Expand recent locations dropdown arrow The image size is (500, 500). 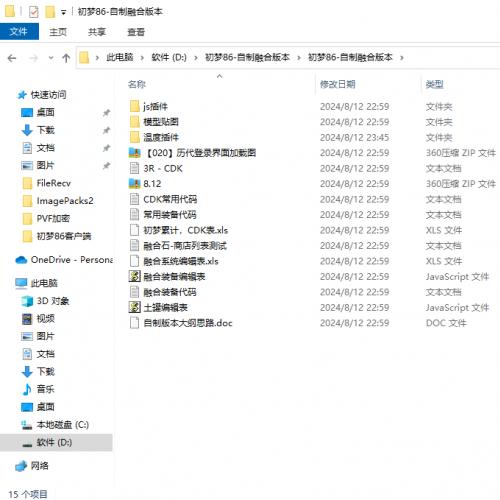51,58
